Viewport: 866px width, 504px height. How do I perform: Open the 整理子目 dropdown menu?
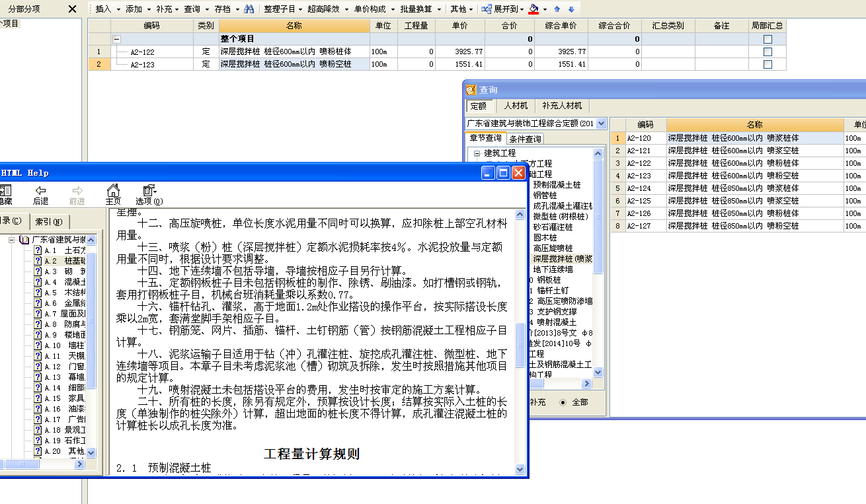282,9
